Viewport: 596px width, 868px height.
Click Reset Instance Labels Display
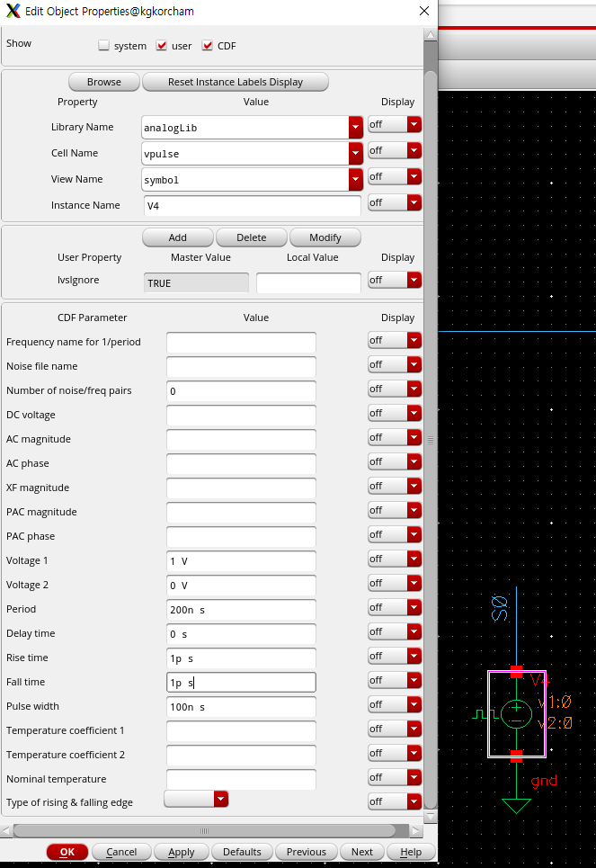coord(236,82)
